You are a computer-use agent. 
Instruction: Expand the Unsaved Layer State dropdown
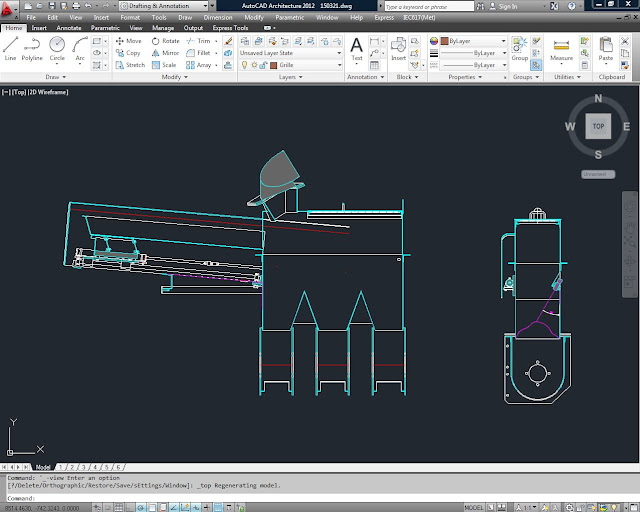[290, 53]
